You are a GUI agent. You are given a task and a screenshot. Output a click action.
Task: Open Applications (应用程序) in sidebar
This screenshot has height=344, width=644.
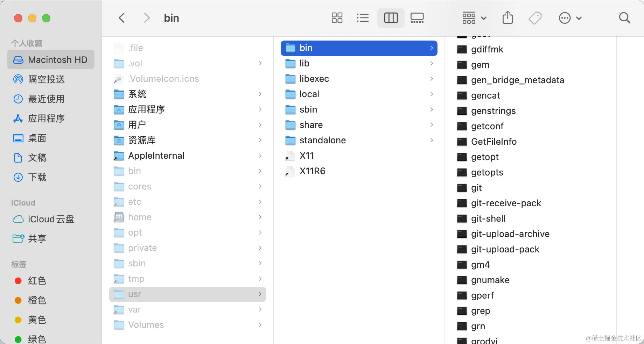click(51, 119)
